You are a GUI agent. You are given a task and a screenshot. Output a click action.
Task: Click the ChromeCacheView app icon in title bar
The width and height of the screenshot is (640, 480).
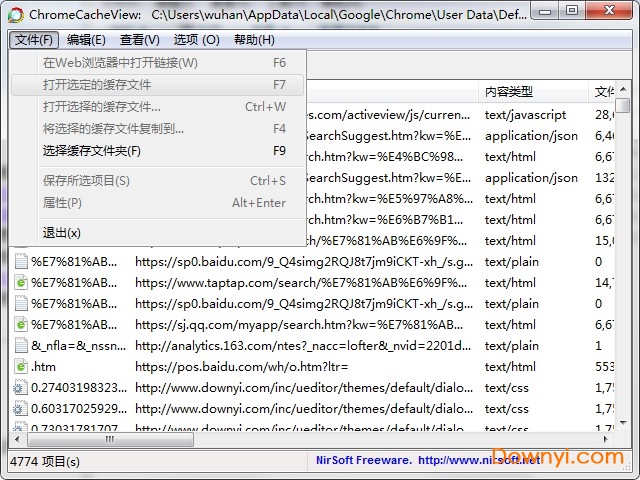[x=16, y=15]
